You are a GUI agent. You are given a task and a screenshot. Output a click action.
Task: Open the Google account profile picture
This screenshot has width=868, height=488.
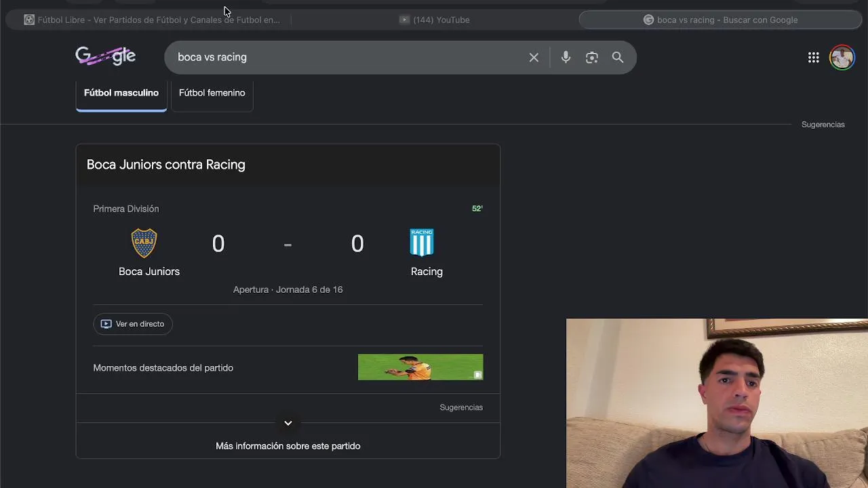842,58
